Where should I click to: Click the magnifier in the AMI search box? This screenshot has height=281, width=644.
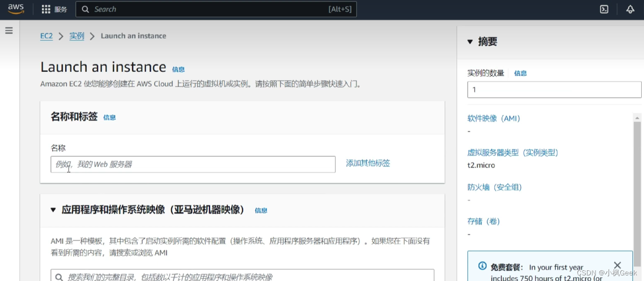59,276
